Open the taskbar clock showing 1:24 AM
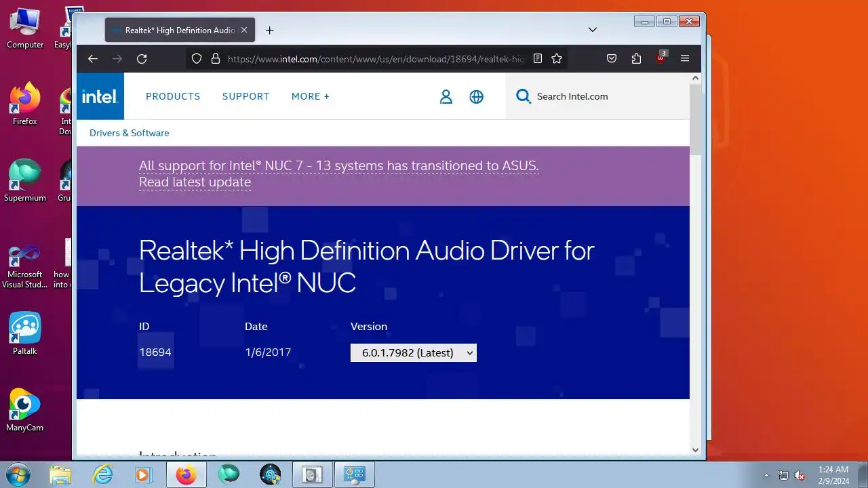 [x=833, y=474]
